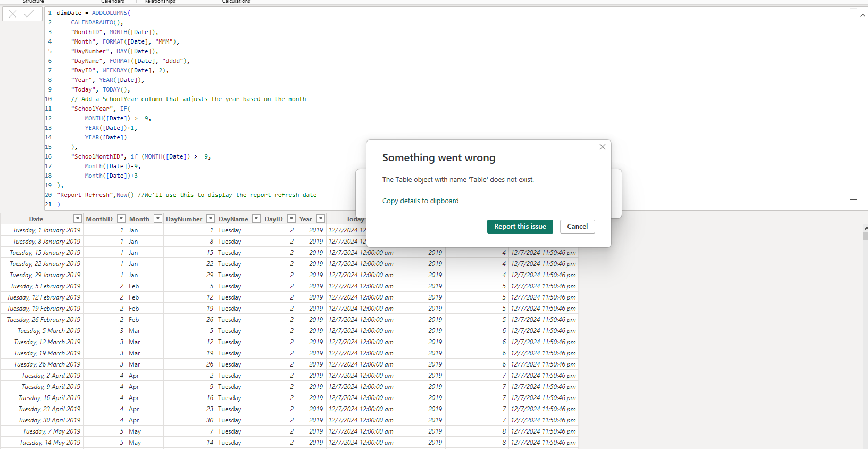Screen dimensions: 868x449
Task: Click the Today column header
Action: (x=355, y=219)
